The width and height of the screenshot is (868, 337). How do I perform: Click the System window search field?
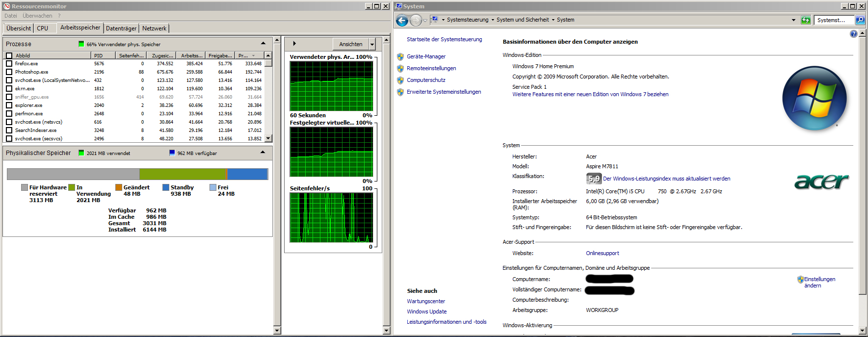[835, 20]
